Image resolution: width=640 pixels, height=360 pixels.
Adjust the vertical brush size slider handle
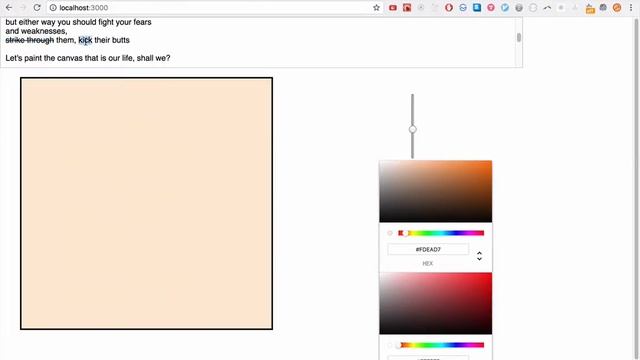pos(413,129)
